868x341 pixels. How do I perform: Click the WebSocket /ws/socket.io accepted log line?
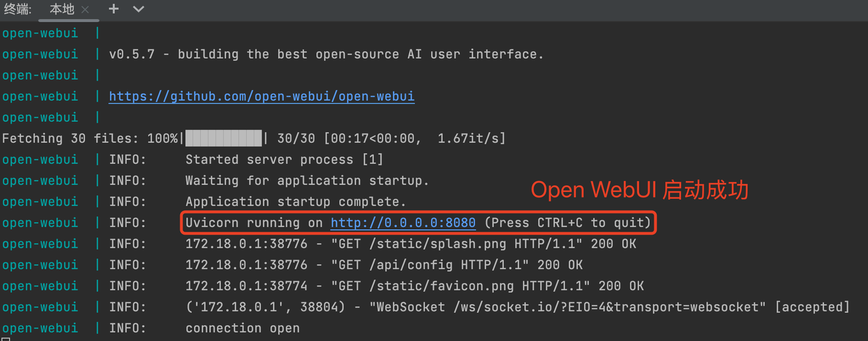517,307
